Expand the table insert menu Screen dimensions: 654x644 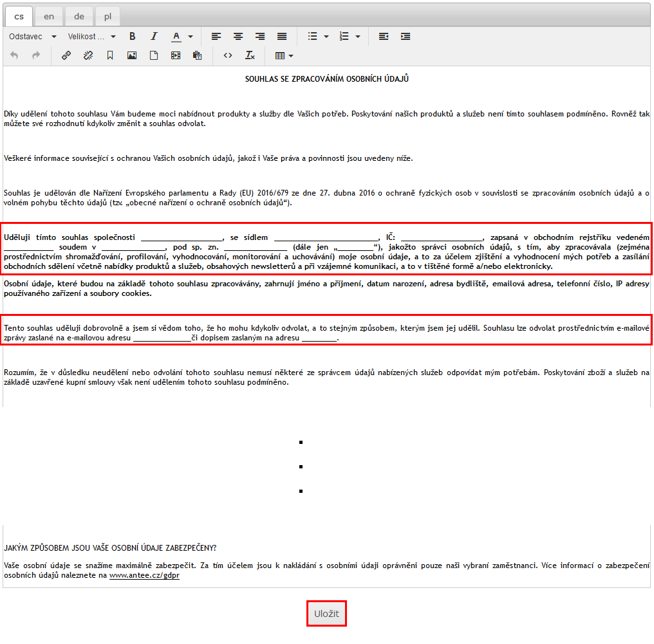pos(284,56)
